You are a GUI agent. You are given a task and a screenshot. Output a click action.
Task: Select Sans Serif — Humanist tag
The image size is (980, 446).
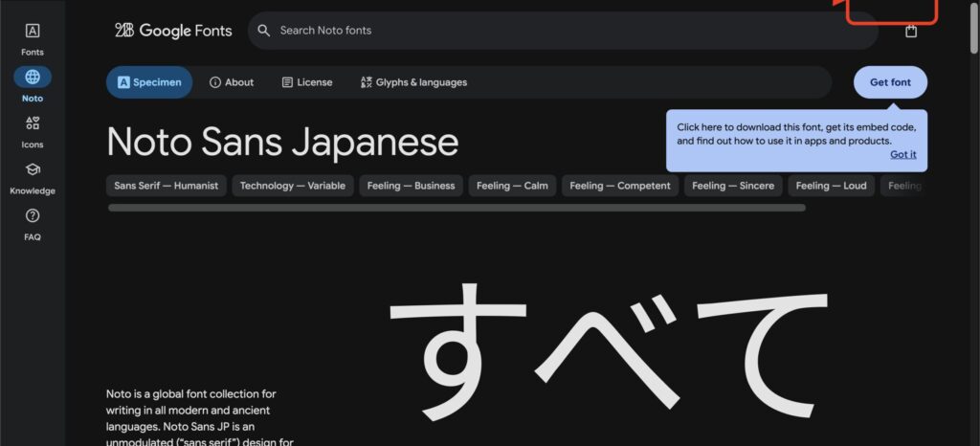coord(167,186)
